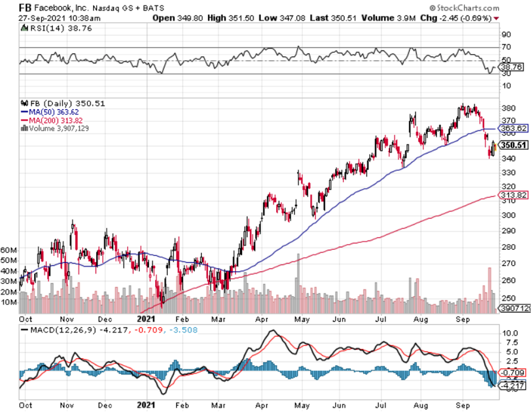The height and width of the screenshot is (413, 532).
Task: Click the 'MA(200) 313.82' legend text
Action: tap(56, 120)
